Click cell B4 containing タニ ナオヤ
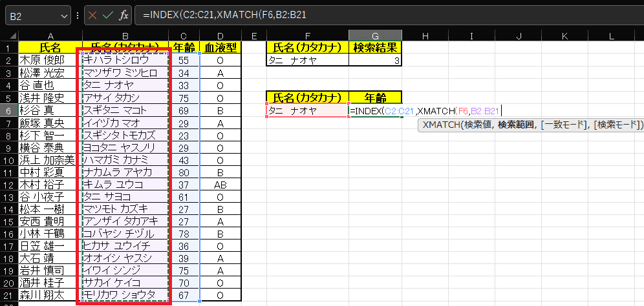Screen dimensions: 644x306 tap(123, 85)
